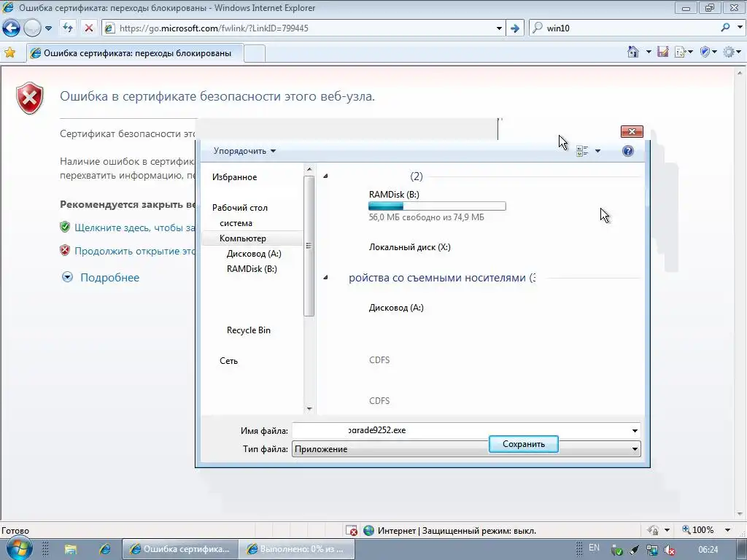Click the go.microsoft.com address bar
The image size is (747, 560).
[x=303, y=28]
